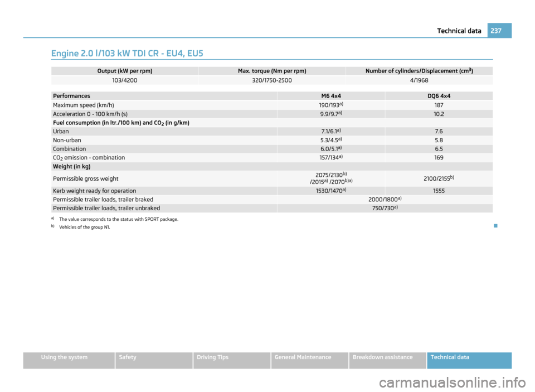Select the Performances header cell

click(164, 96)
